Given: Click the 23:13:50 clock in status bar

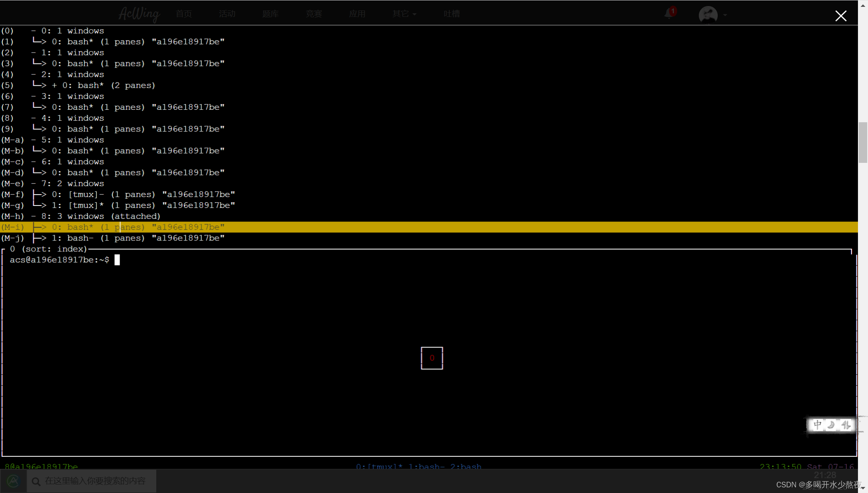Looking at the screenshot, I should [780, 466].
